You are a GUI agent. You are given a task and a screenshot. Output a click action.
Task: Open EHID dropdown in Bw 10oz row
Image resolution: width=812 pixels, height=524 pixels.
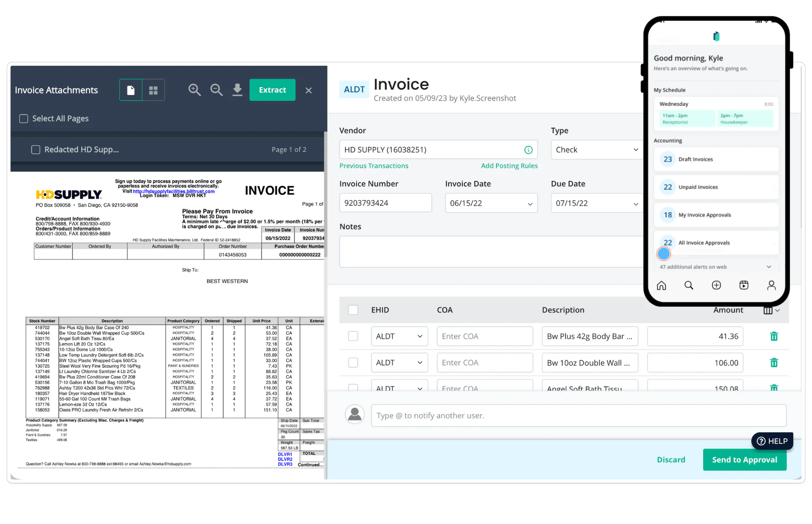tap(399, 363)
